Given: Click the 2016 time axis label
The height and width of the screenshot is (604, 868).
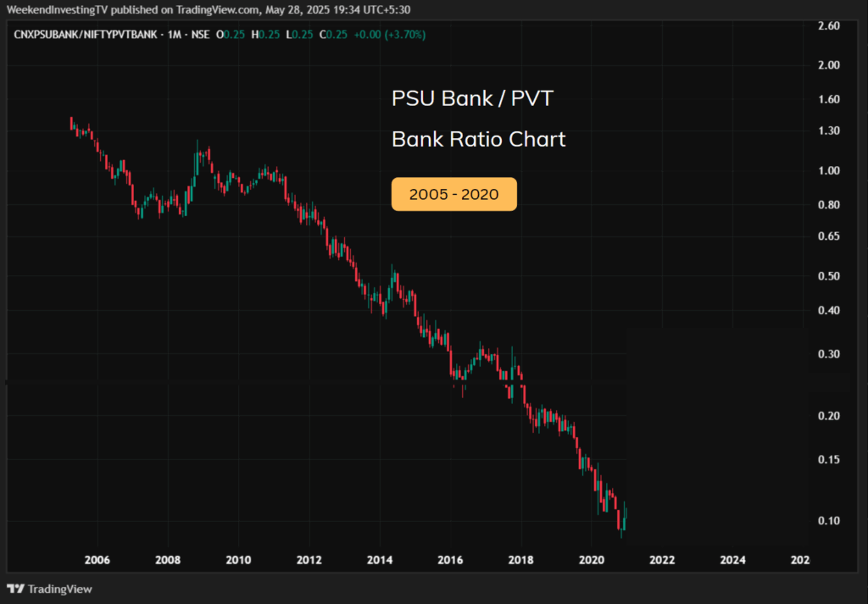Looking at the screenshot, I should click(450, 560).
